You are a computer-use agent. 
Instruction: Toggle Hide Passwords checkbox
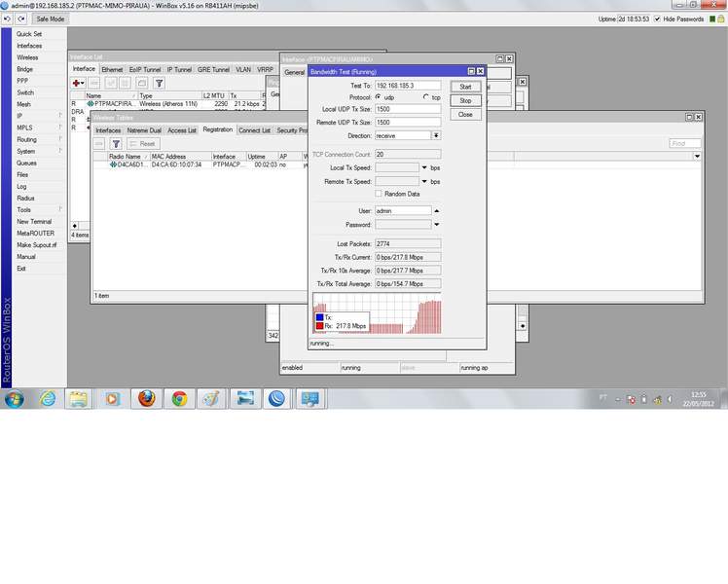click(x=657, y=19)
